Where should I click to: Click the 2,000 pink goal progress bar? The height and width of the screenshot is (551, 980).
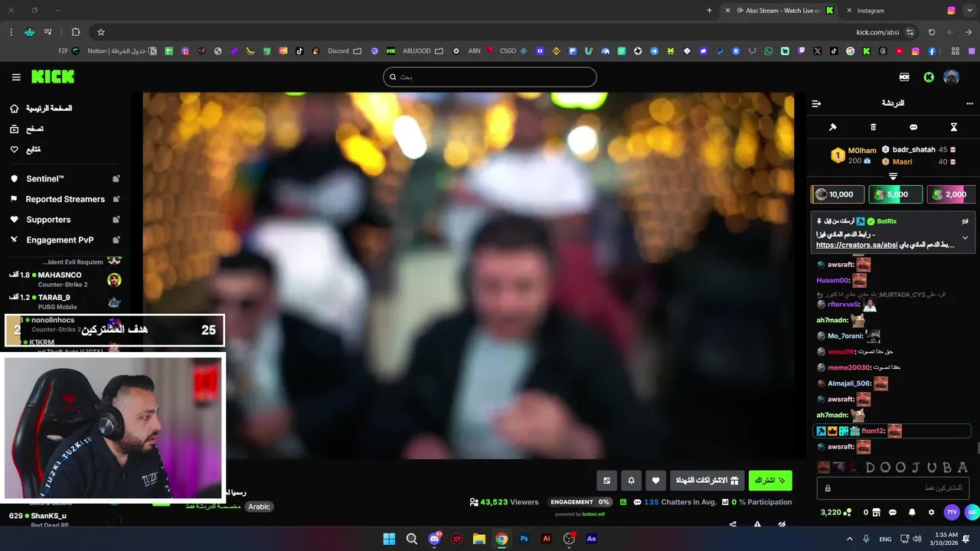[x=951, y=194]
